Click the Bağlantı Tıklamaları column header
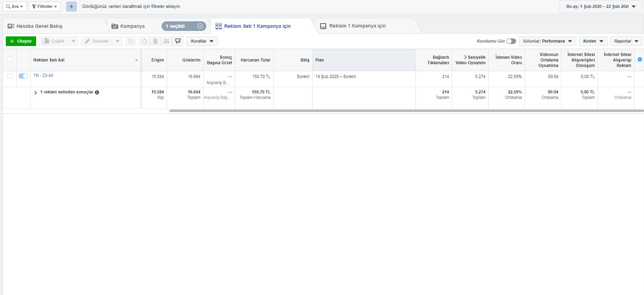Screen dimensions: 644x295 tap(434, 60)
